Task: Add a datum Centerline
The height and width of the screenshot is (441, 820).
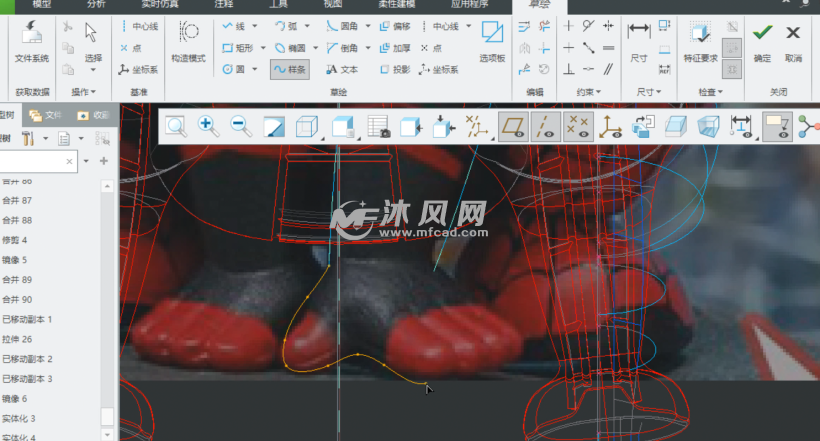Action: pyautogui.click(x=139, y=26)
